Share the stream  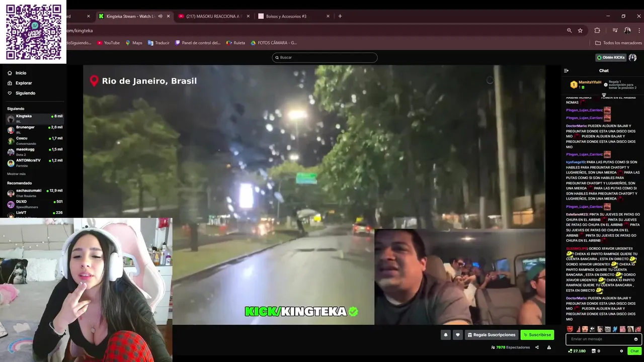coord(537,347)
